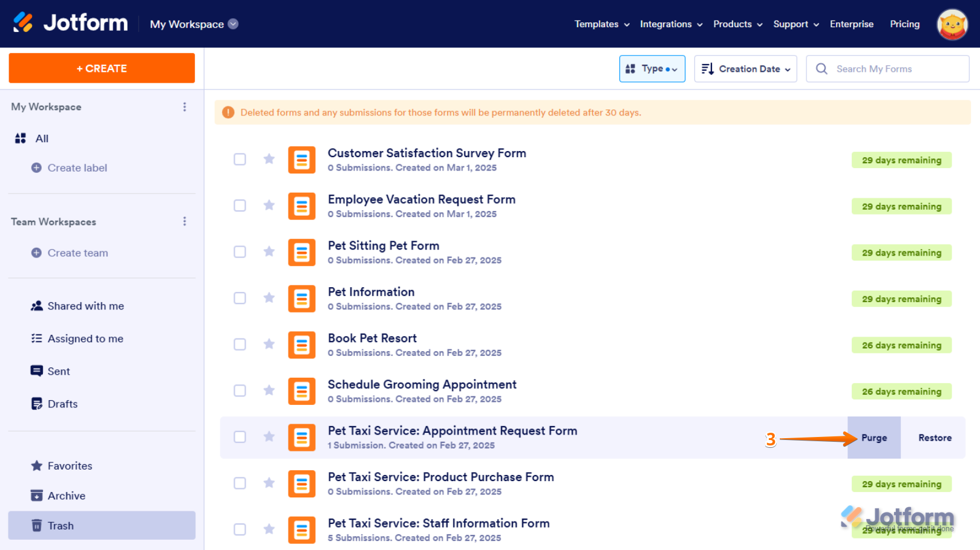The image size is (980, 550).
Task: Restore the Pet Taxi Appointment Request Form
Action: (x=935, y=438)
